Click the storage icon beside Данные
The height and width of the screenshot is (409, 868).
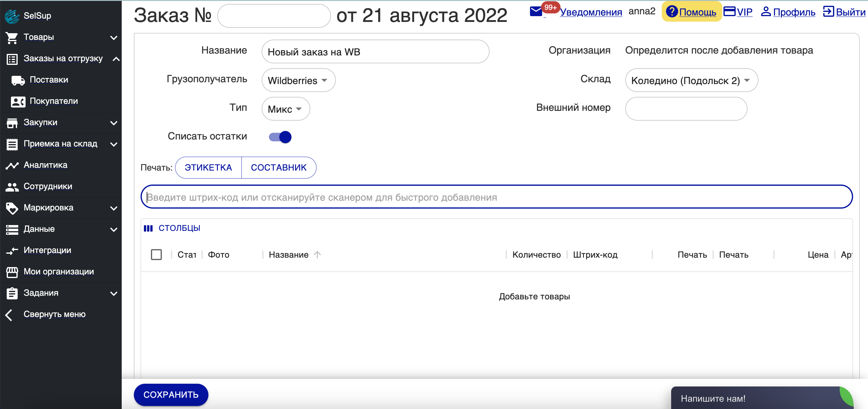(x=12, y=229)
